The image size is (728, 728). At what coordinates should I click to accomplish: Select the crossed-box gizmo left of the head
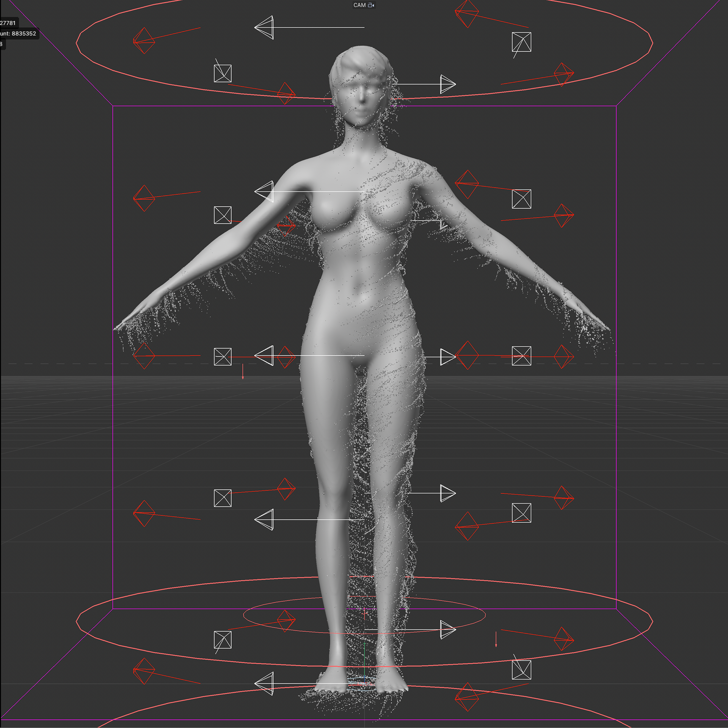223,73
